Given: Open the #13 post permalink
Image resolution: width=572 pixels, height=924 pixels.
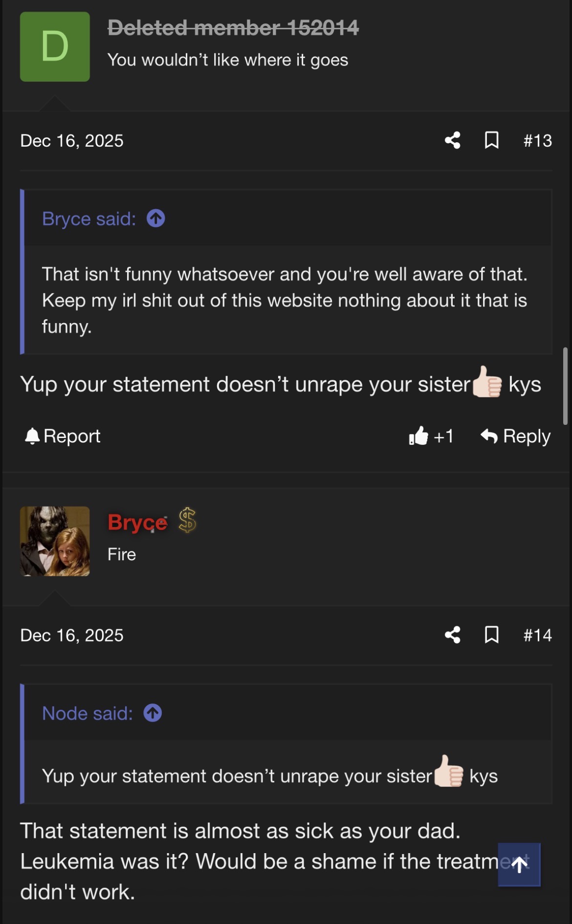Looking at the screenshot, I should 537,141.
